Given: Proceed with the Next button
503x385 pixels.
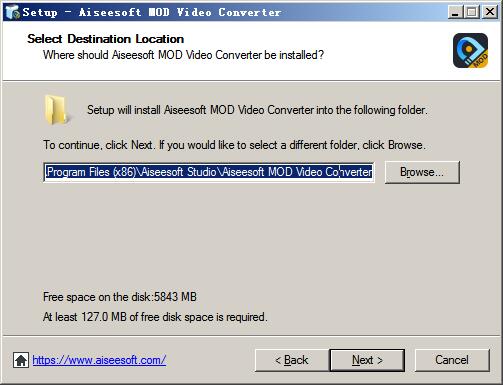Looking at the screenshot, I should click(367, 360).
